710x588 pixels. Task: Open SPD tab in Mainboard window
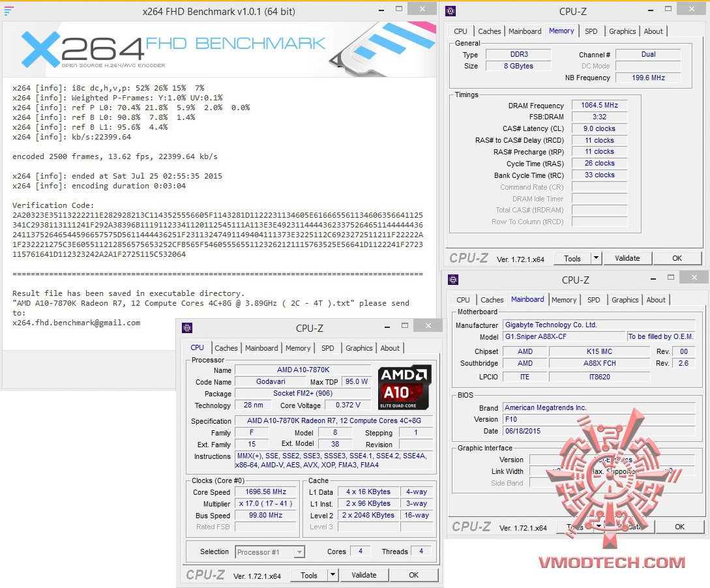coord(593,300)
